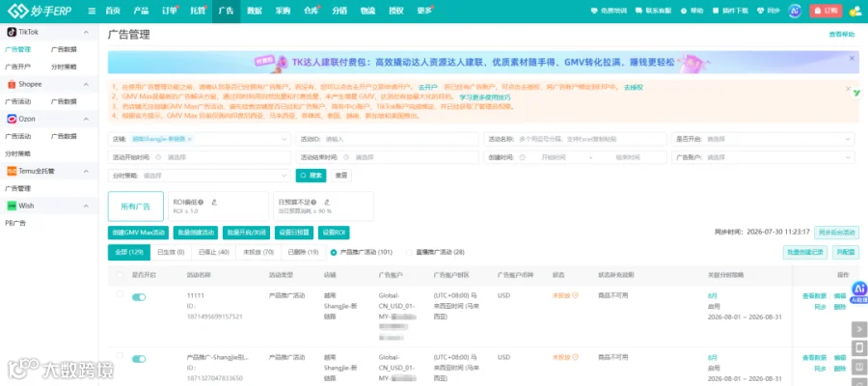
Task: Open the 广告 top menu
Action: pyautogui.click(x=226, y=11)
